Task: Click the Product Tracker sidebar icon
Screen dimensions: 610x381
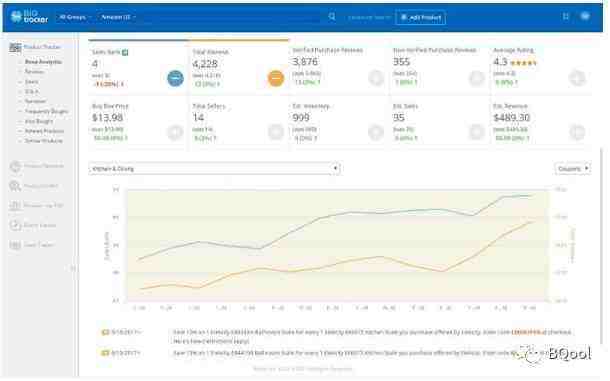Action: click(x=15, y=47)
